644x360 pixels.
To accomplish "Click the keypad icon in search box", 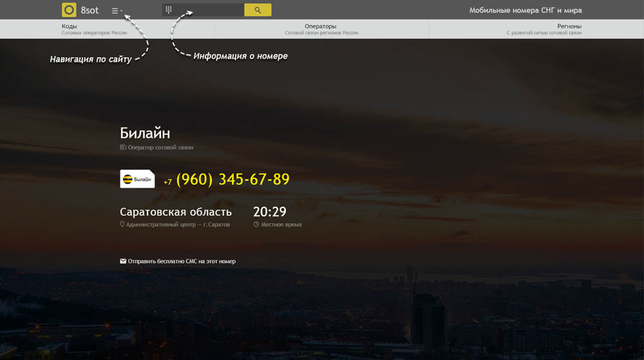I will pos(168,10).
